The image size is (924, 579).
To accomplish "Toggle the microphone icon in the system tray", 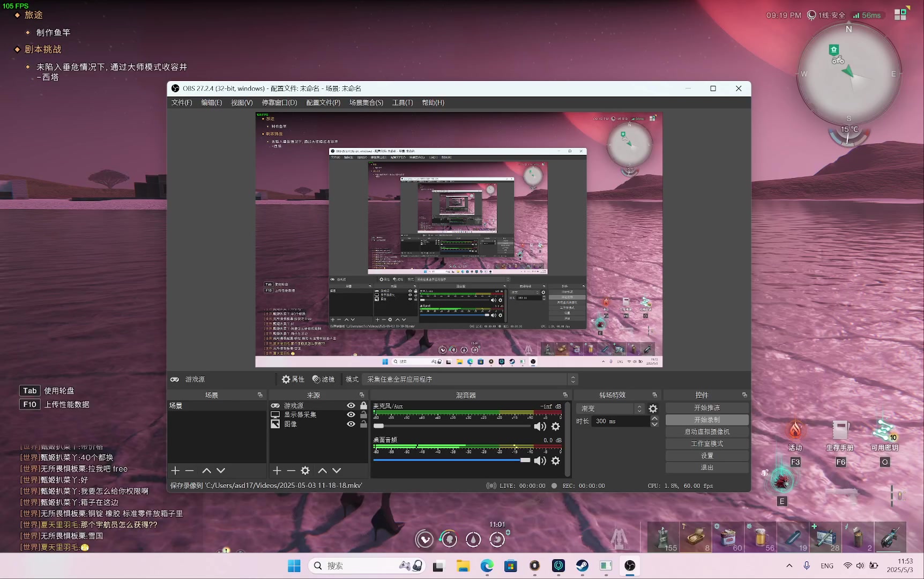I will (x=807, y=566).
